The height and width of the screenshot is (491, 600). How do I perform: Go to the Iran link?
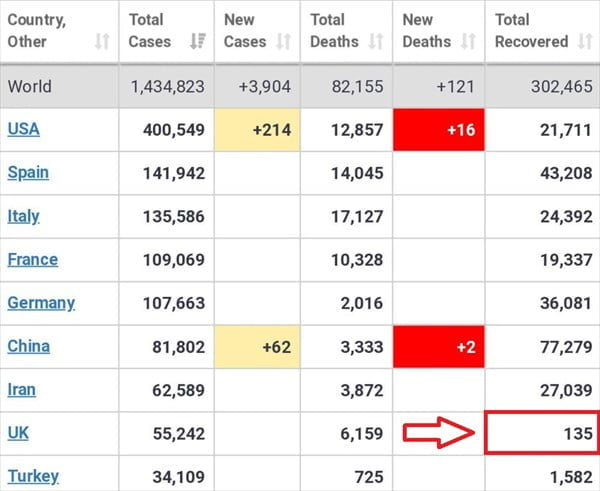pyautogui.click(x=23, y=389)
